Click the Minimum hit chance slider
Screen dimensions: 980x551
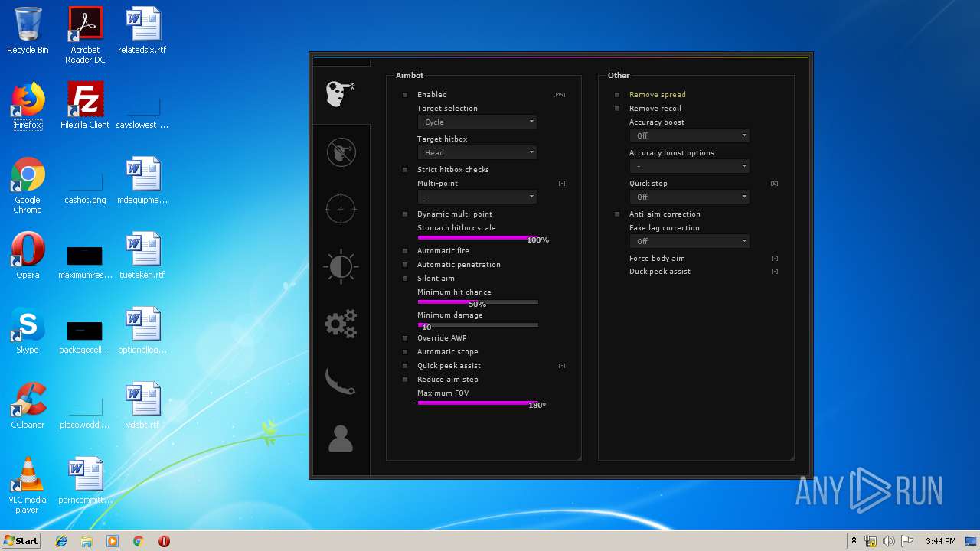tap(477, 302)
